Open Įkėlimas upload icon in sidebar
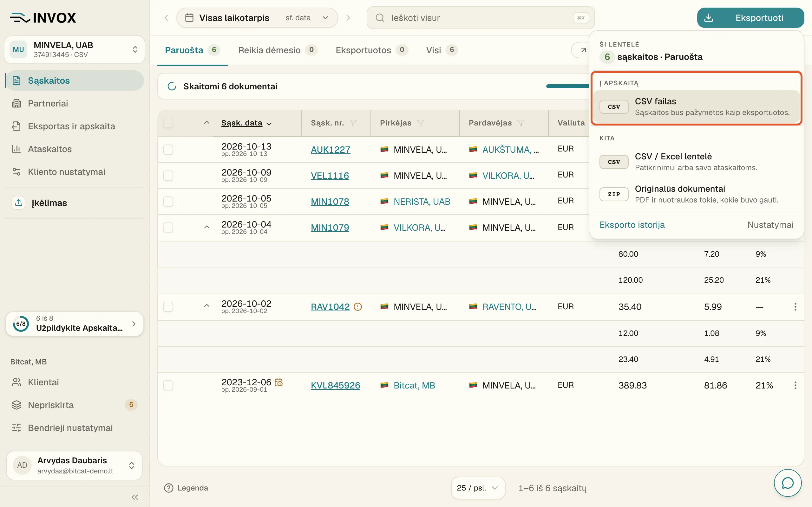This screenshot has width=812, height=507. click(19, 202)
